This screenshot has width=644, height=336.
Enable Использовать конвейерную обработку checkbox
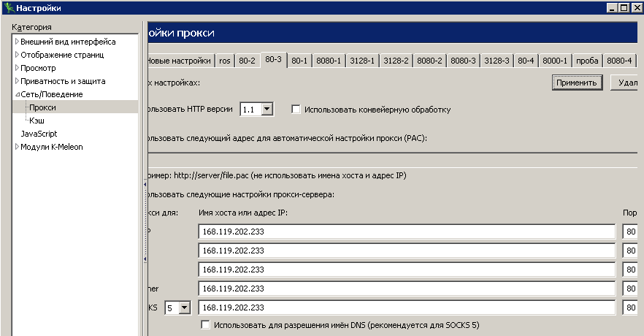pyautogui.click(x=296, y=110)
